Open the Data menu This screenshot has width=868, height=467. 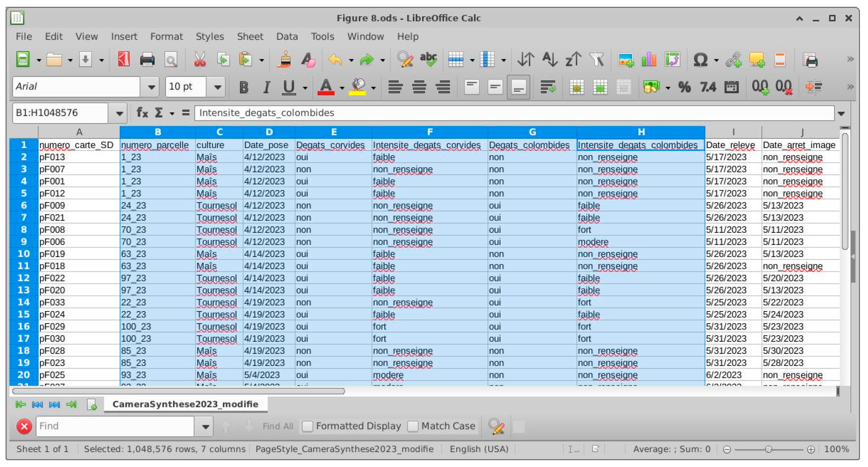point(287,36)
